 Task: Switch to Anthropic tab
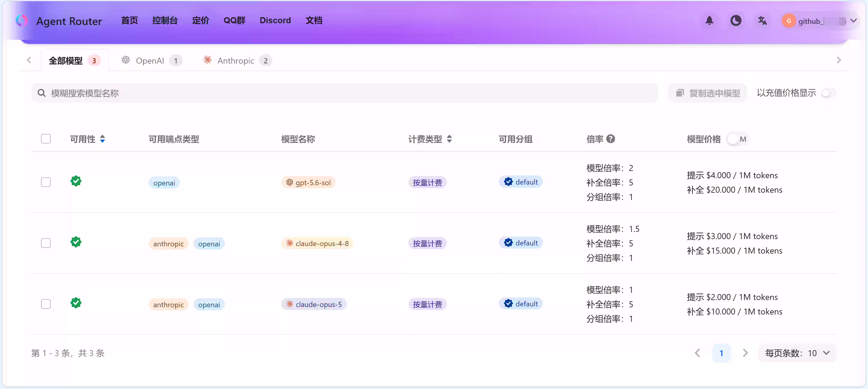[237, 61]
